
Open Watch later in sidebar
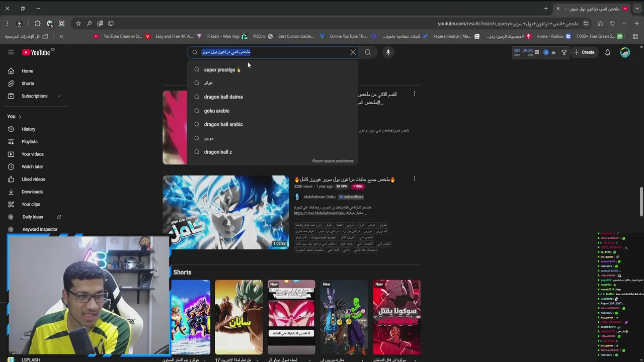pyautogui.click(x=32, y=167)
